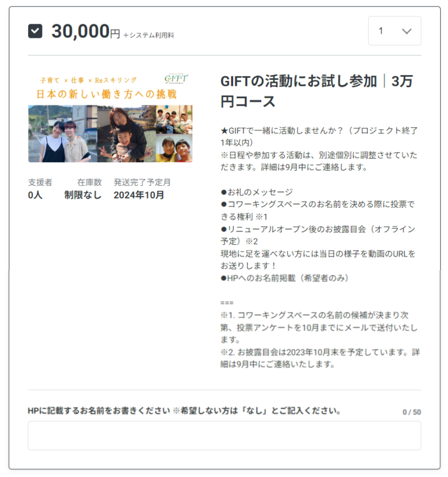
Task: Click the photo of two women
Action: click(x=63, y=133)
